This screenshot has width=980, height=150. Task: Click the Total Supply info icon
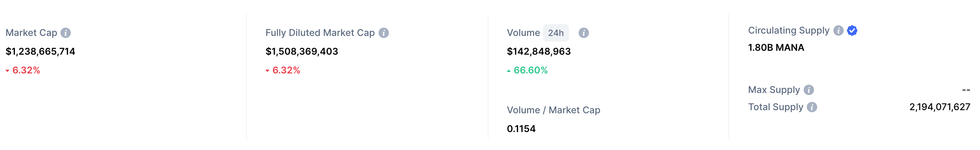812,107
